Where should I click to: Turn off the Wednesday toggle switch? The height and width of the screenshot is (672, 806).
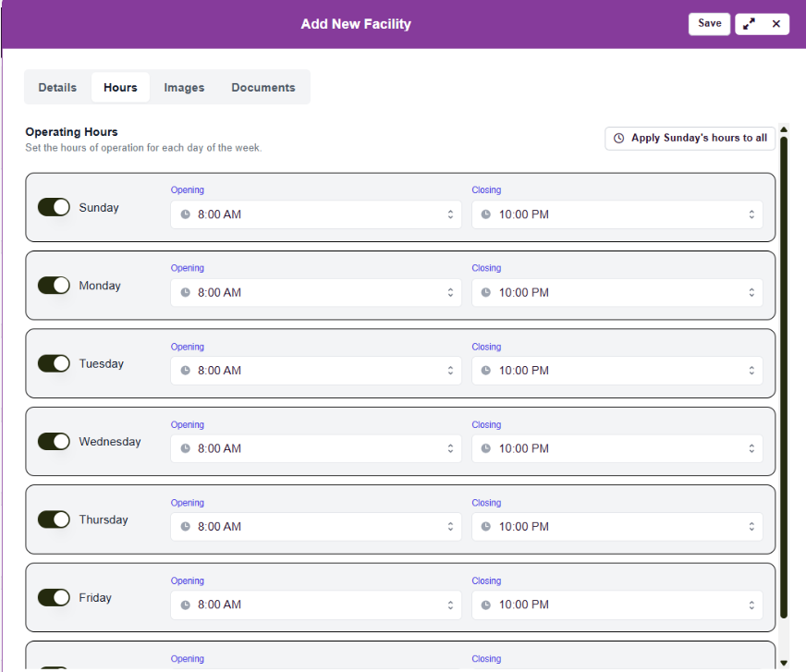click(54, 442)
